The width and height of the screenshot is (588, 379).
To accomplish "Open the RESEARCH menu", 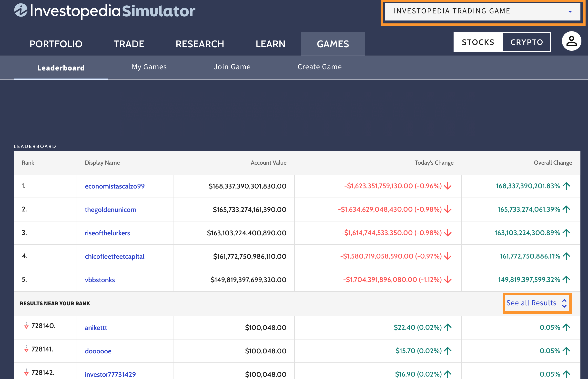I will tap(200, 44).
